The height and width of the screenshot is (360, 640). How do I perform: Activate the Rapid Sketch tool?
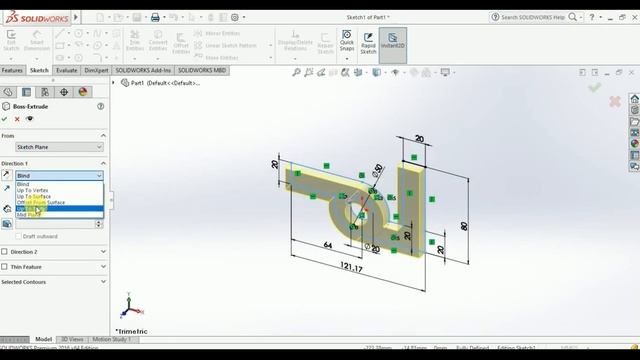tap(368, 43)
